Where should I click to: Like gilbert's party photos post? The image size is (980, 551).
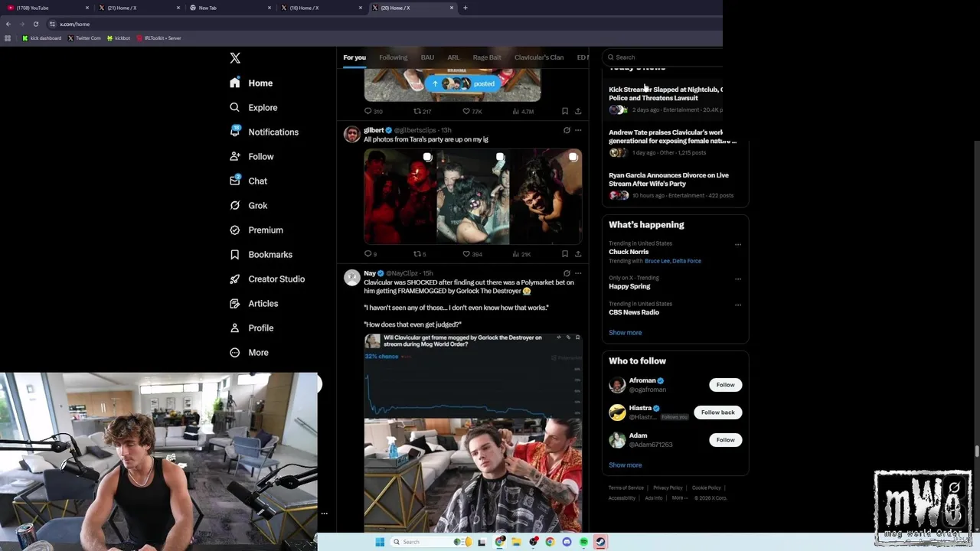(472, 254)
